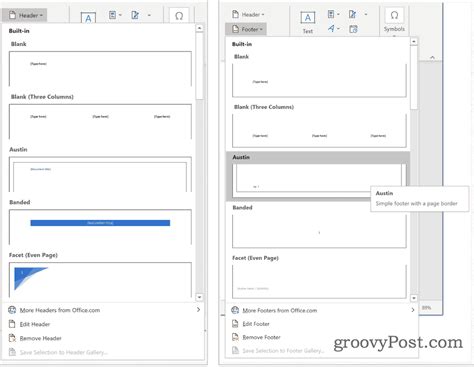Select the Blank header thumbnail

(x=100, y=69)
